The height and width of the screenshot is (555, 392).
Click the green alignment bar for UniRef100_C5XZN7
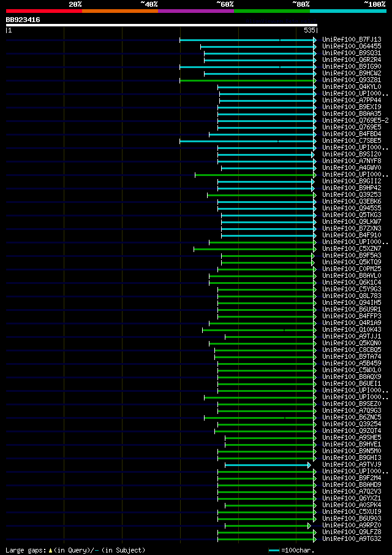point(255,249)
